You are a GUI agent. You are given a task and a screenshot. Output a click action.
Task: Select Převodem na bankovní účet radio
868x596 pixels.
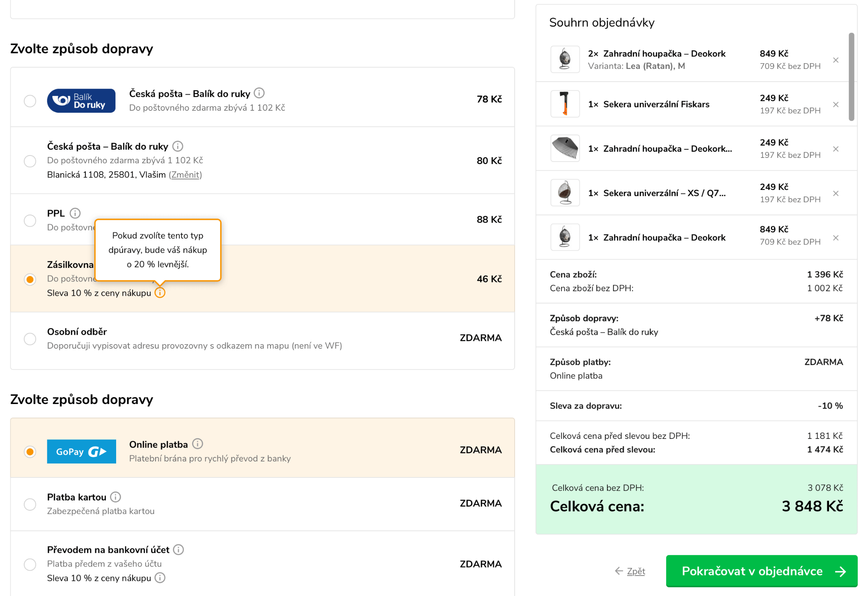pos(30,564)
